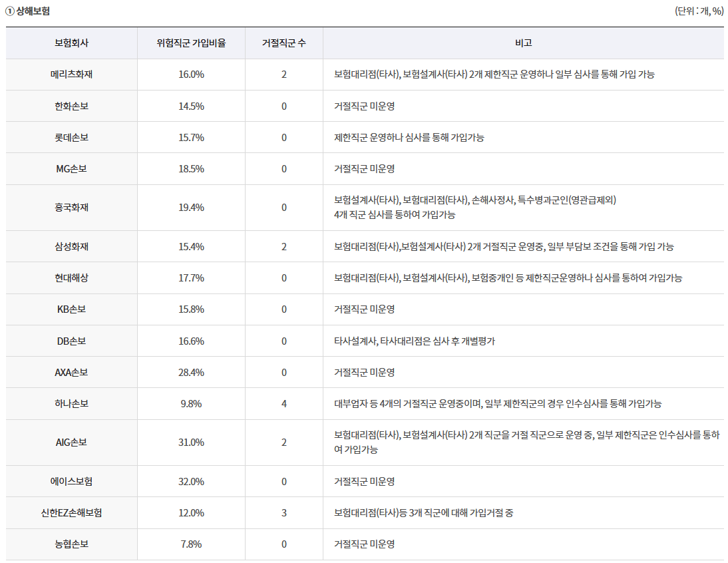The width and height of the screenshot is (728, 563).
Task: Click the 32.0% ratio value
Action: pos(191,481)
